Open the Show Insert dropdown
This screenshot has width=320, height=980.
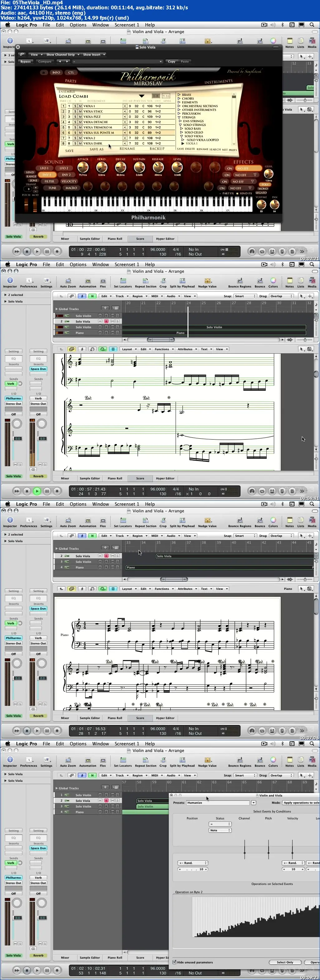(x=94, y=55)
